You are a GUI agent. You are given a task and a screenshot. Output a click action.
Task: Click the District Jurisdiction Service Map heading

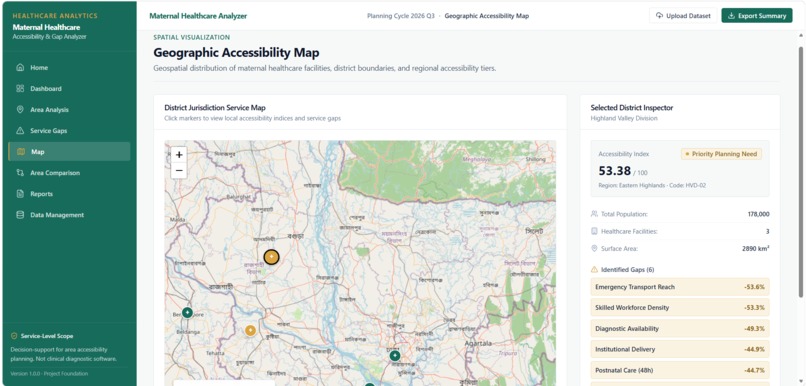[215, 108]
